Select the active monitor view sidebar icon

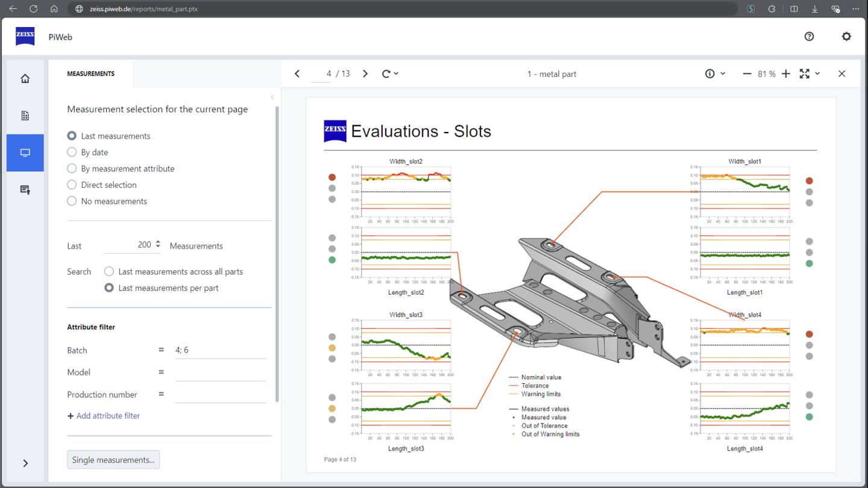tap(25, 152)
